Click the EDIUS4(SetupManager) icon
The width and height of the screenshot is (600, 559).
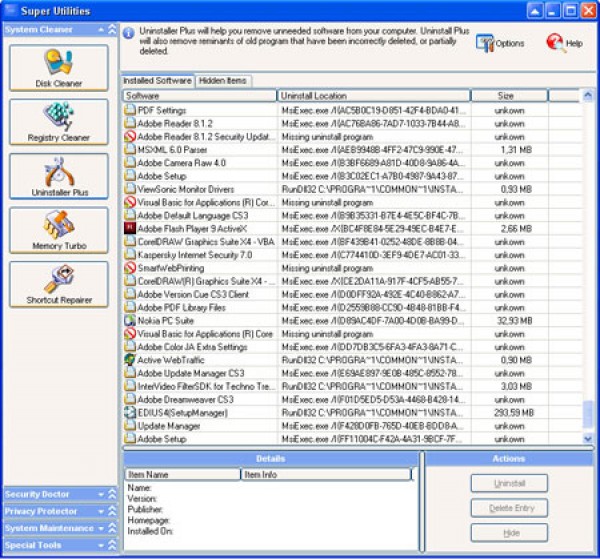130,412
